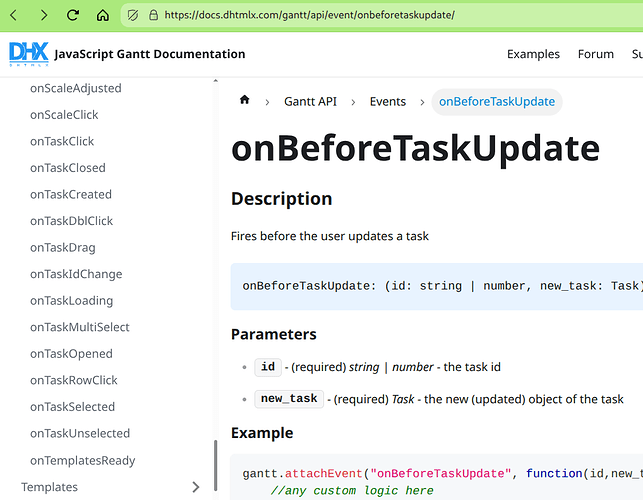Click the browser back arrow
The width and height of the screenshot is (643, 500).
pos(15,15)
